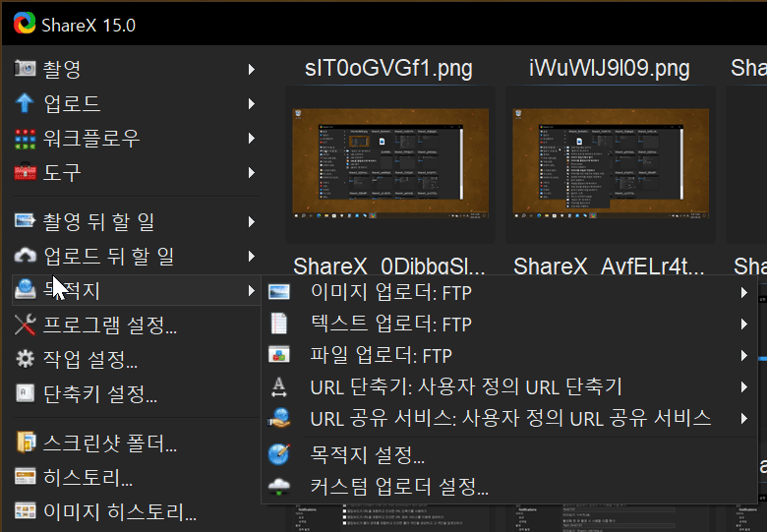The height and width of the screenshot is (532, 767).
Task: Open the 촬영 menu
Action: pyautogui.click(x=136, y=69)
